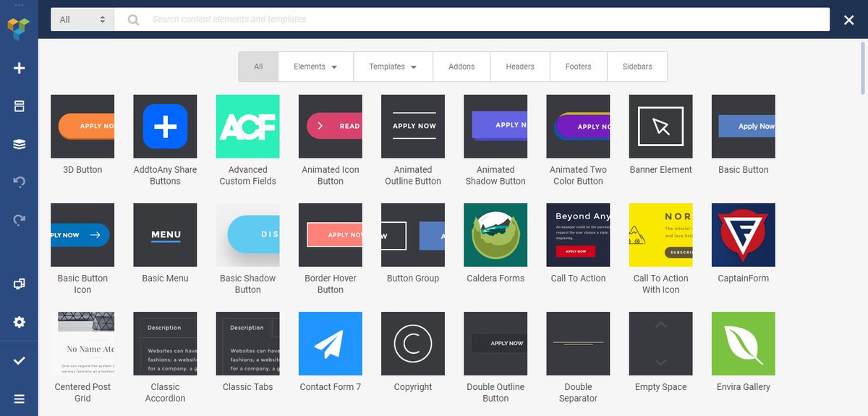Expand the Elements filter dropdown
868x416 pixels.
315,67
